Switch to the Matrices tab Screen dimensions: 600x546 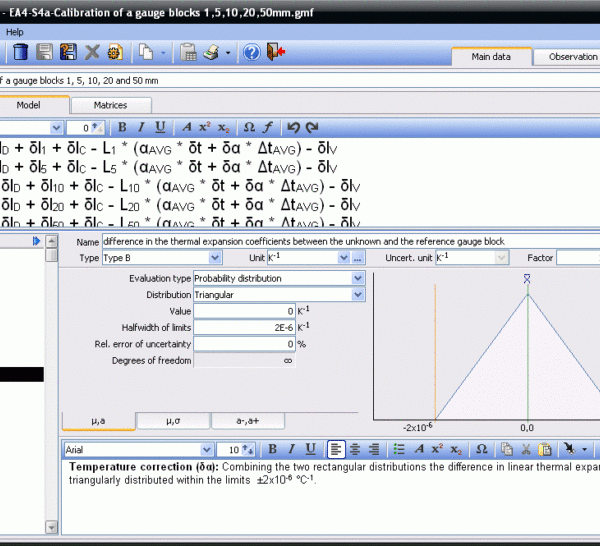(110, 104)
